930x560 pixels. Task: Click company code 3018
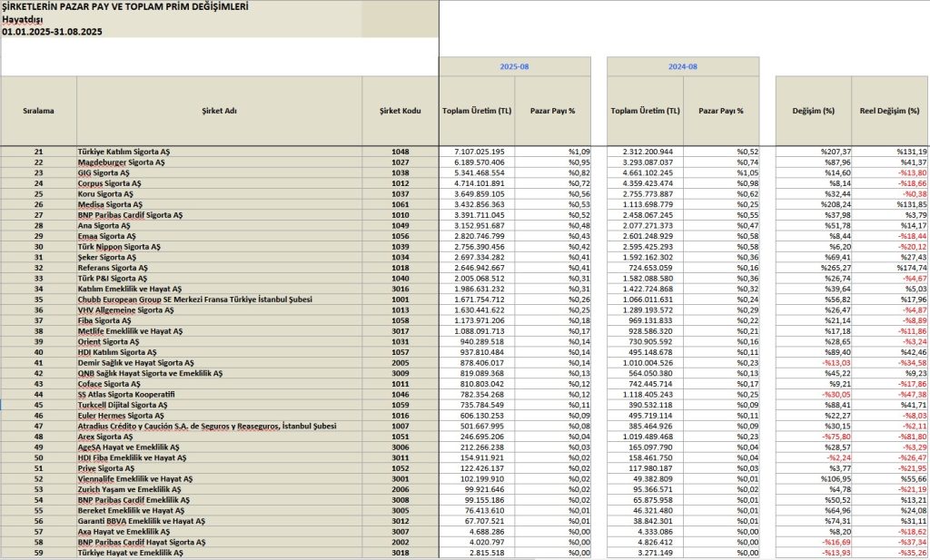[401, 553]
